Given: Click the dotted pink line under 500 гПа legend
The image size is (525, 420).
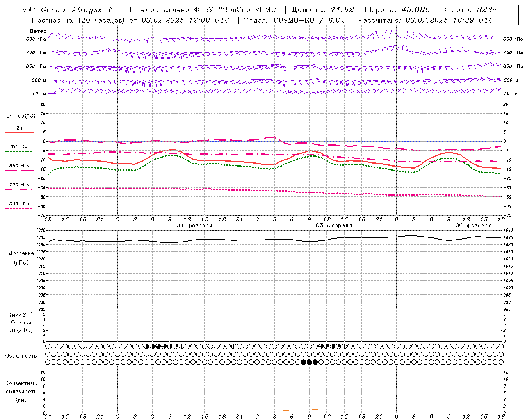Looking at the screenshot, I should (18, 208).
